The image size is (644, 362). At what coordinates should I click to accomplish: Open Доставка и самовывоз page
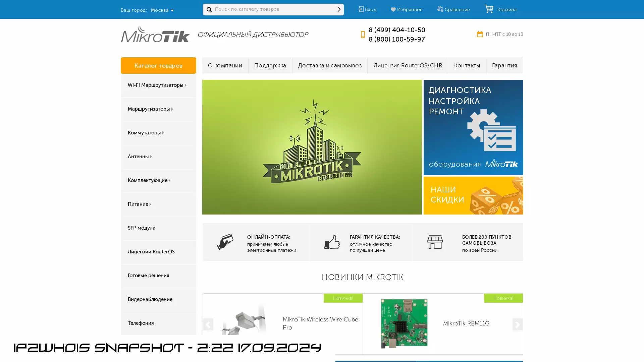coord(330,65)
